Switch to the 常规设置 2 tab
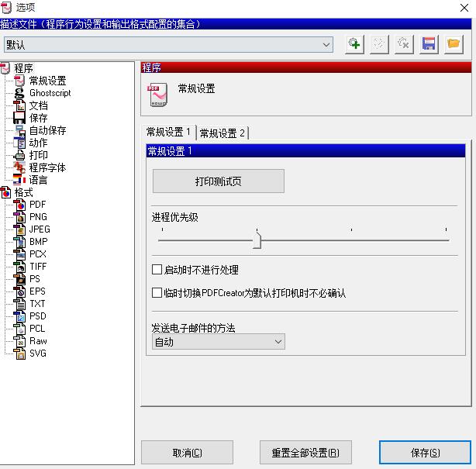Image resolution: width=476 pixels, height=469 pixels. (222, 133)
